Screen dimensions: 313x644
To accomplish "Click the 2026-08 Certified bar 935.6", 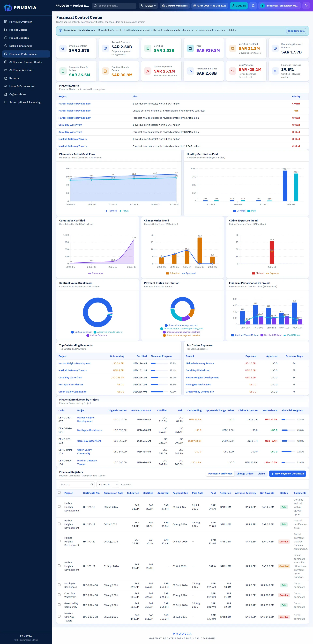I will tap(285, 186).
